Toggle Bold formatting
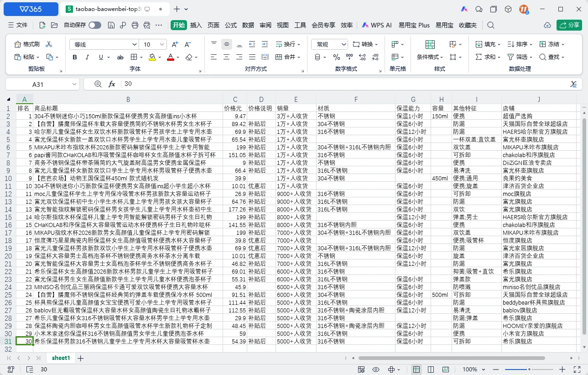The height and width of the screenshot is (375, 588). pos(75,57)
